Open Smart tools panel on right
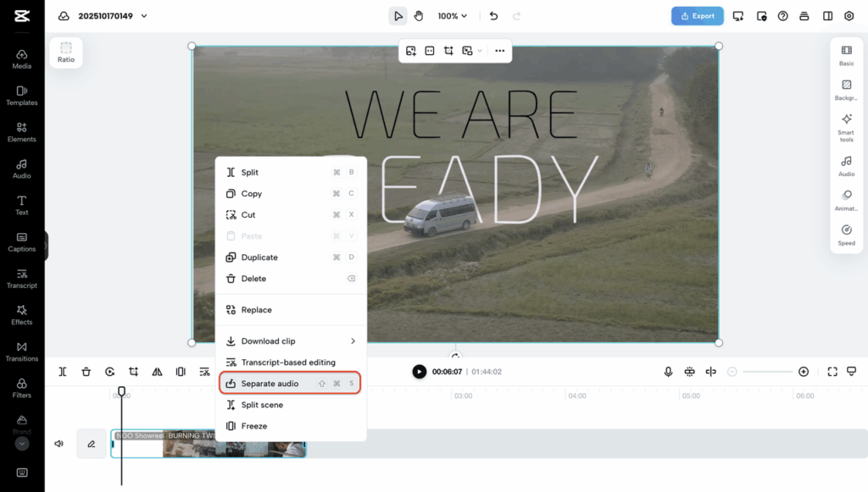 click(846, 127)
